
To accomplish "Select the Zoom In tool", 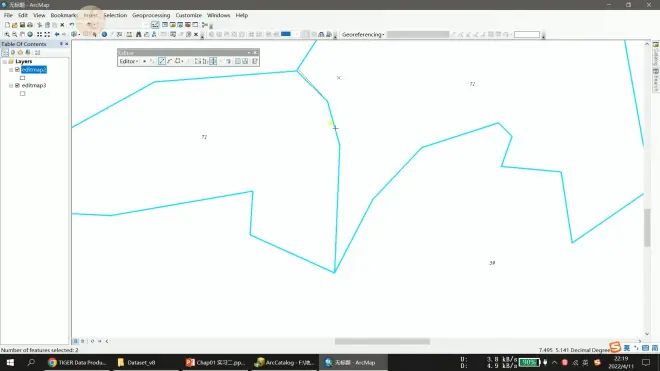I will [x=7, y=35].
